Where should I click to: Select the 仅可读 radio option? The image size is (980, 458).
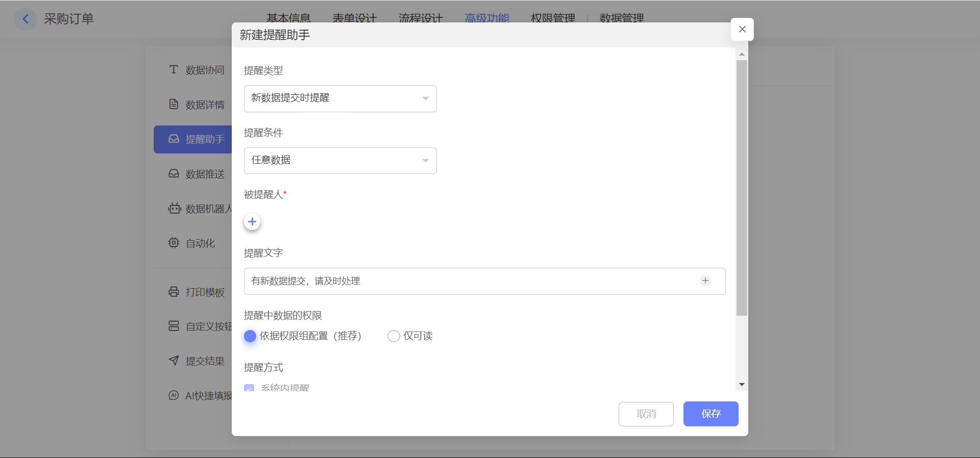394,336
